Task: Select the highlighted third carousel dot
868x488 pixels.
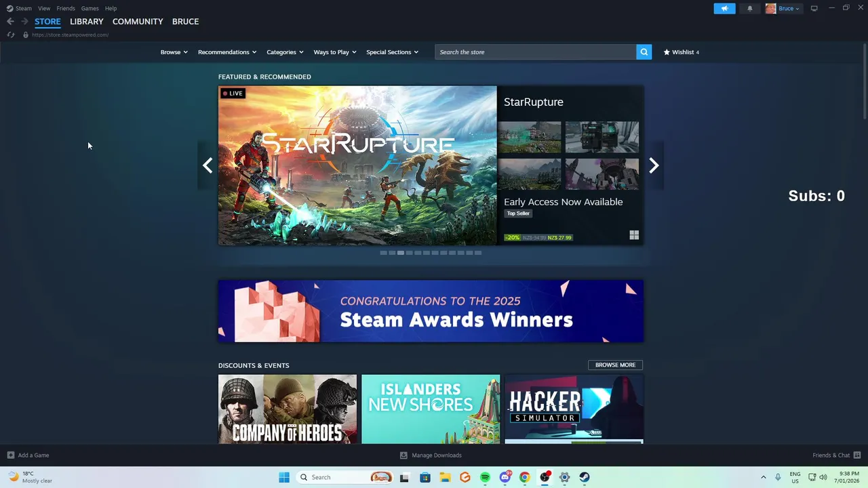Action: pos(401,253)
